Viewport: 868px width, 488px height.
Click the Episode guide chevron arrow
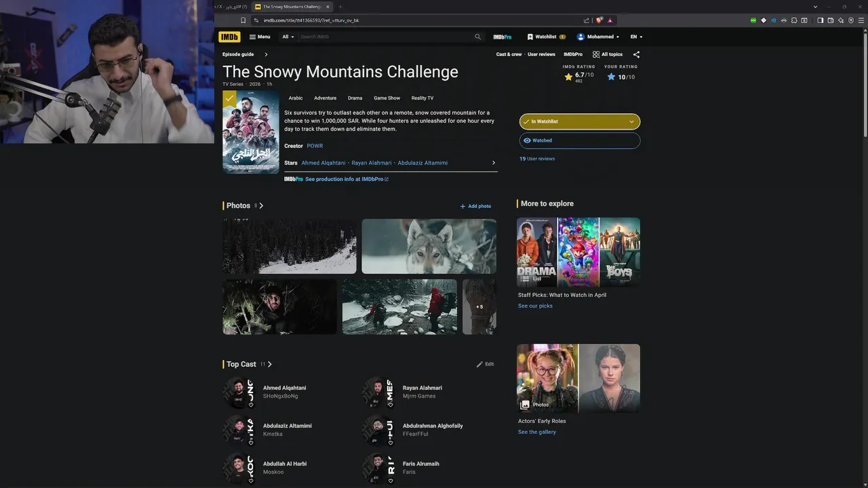point(266,54)
